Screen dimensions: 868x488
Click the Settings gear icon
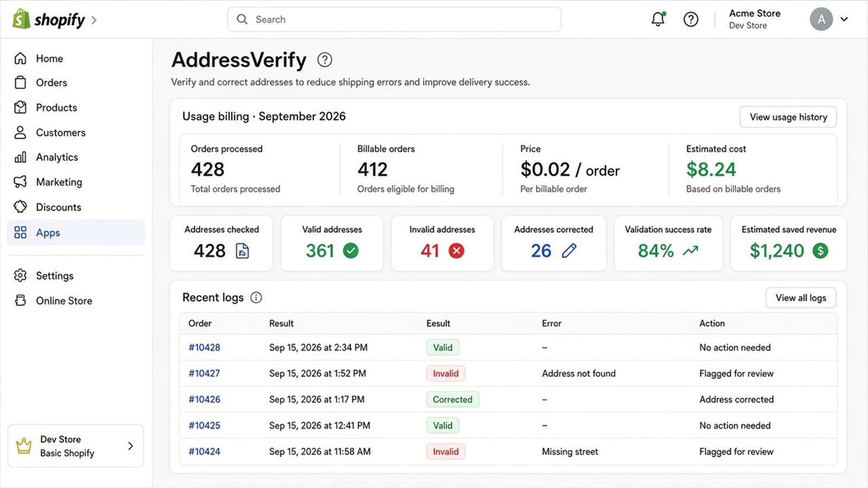[x=21, y=275]
